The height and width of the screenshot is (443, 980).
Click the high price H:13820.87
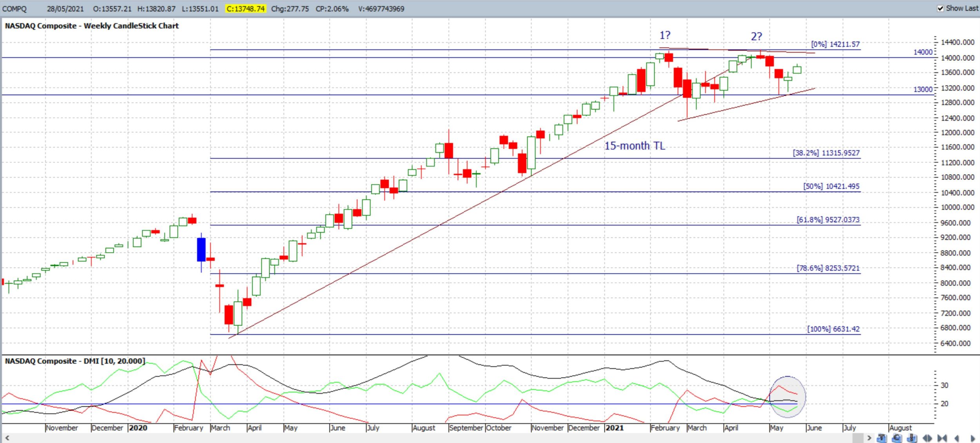(156, 9)
